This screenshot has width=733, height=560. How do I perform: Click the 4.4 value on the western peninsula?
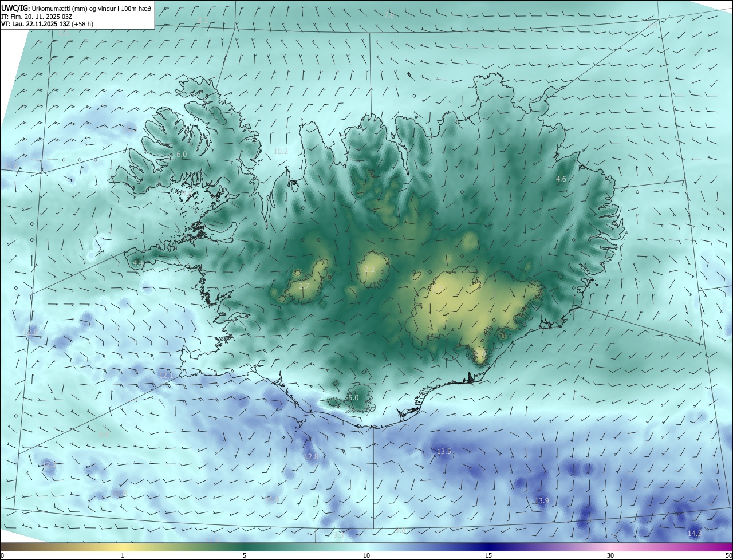coord(138,263)
